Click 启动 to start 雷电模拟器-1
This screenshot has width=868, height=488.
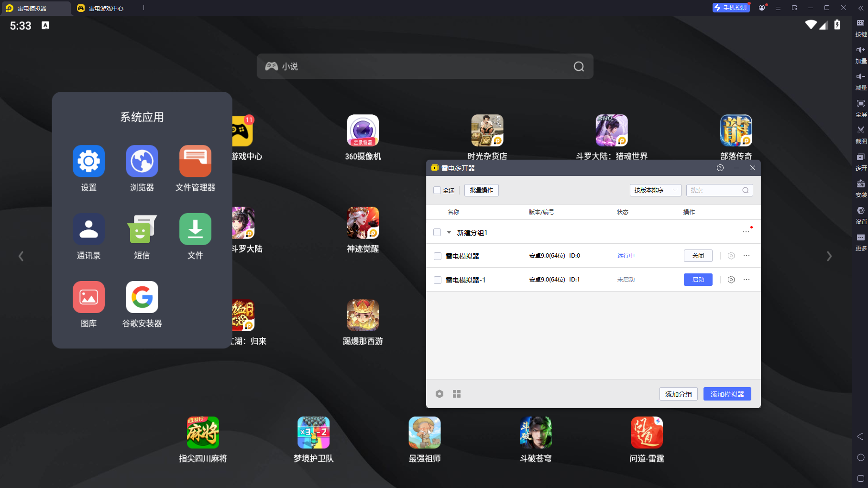click(x=698, y=280)
